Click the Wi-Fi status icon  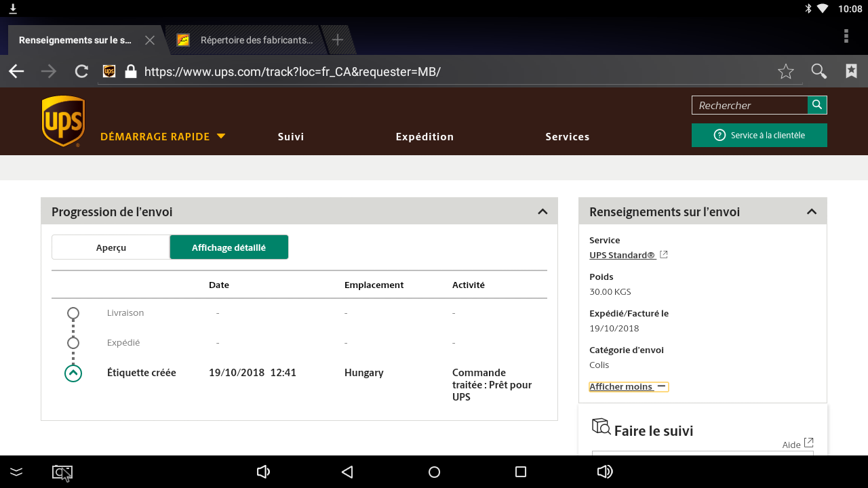click(823, 8)
